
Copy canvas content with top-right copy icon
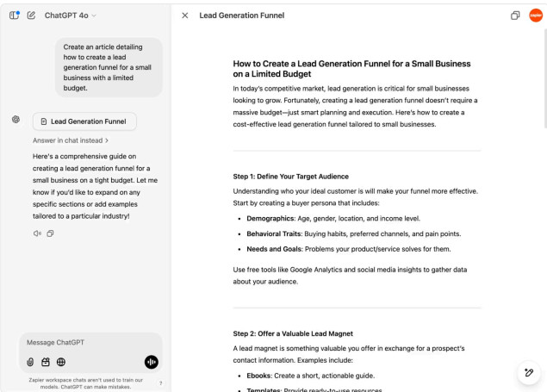pyautogui.click(x=515, y=16)
